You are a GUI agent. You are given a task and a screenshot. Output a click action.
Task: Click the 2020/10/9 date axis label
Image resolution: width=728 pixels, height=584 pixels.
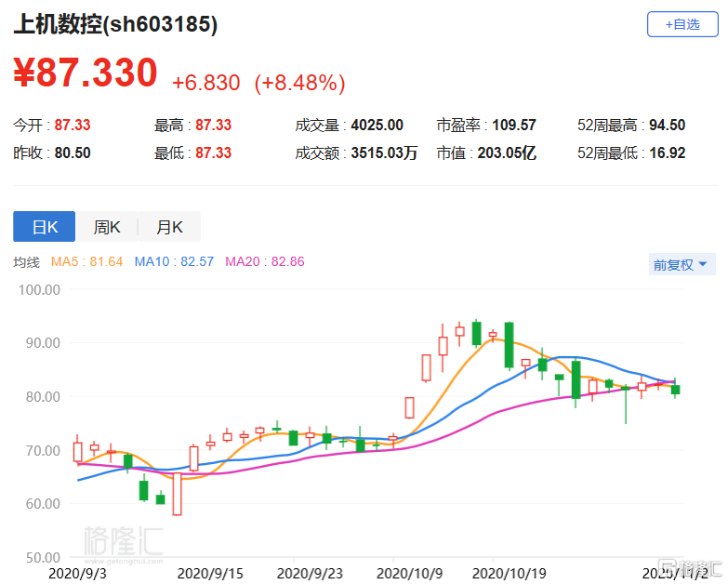point(409,574)
